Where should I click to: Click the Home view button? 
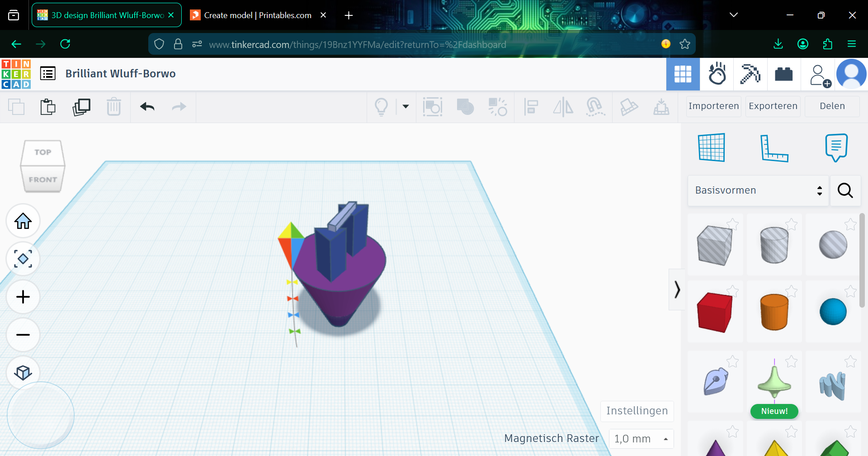point(23,221)
